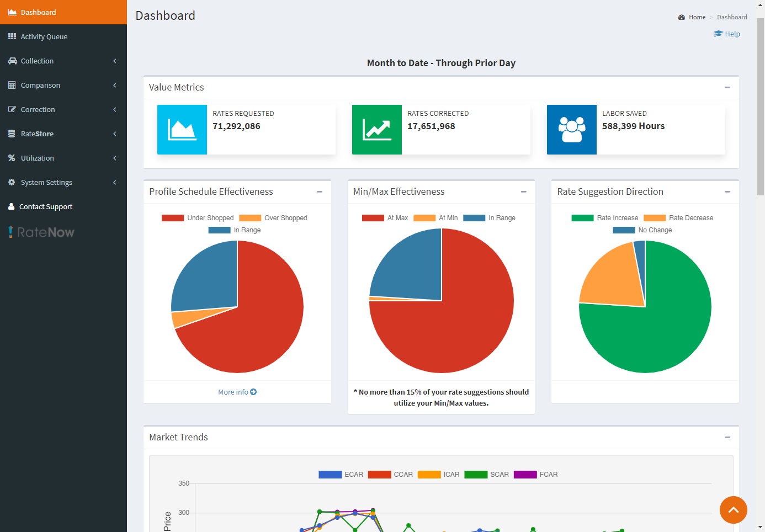Screen dimensions: 765x532
Task: Open the Help link
Action: tap(727, 34)
